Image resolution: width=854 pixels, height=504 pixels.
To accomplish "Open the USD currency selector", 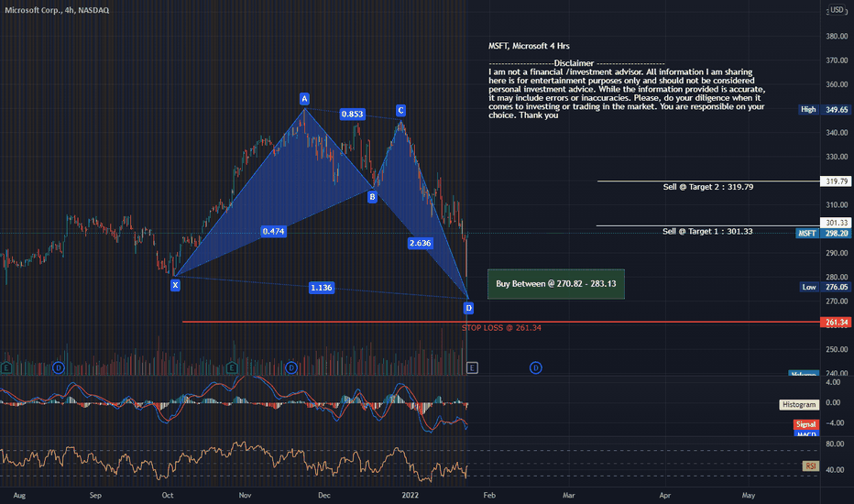I will 837,10.
